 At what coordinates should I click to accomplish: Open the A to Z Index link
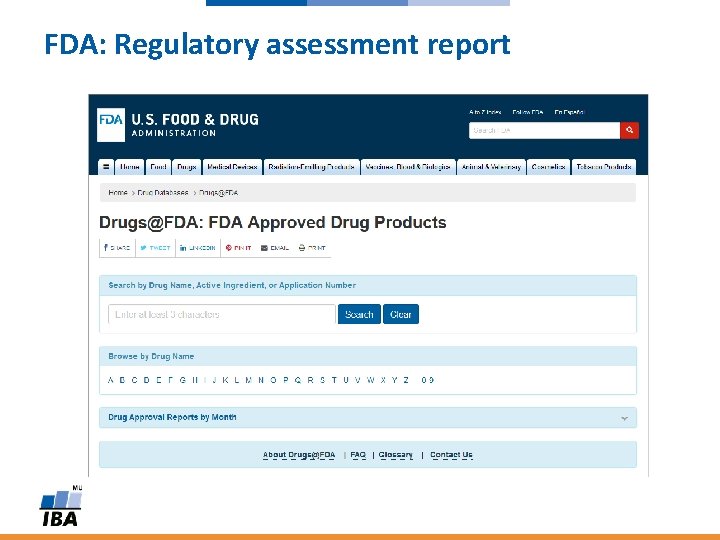tap(485, 112)
